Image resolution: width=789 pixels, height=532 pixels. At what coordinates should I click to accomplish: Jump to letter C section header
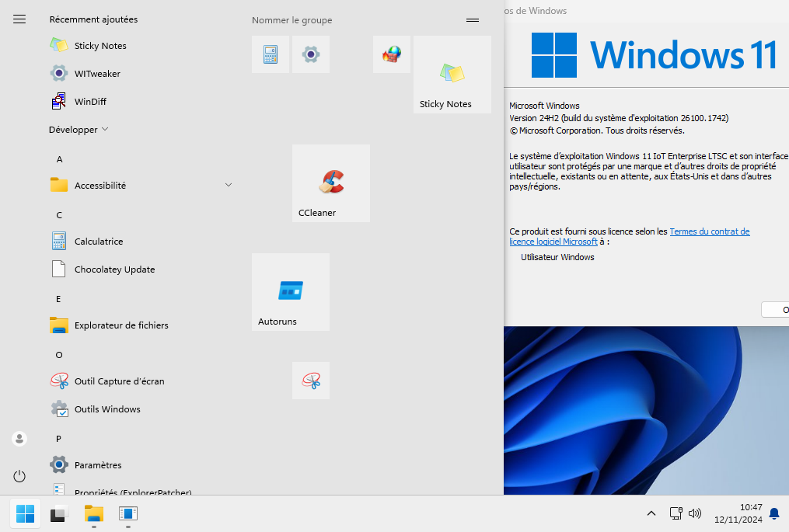pyautogui.click(x=59, y=215)
